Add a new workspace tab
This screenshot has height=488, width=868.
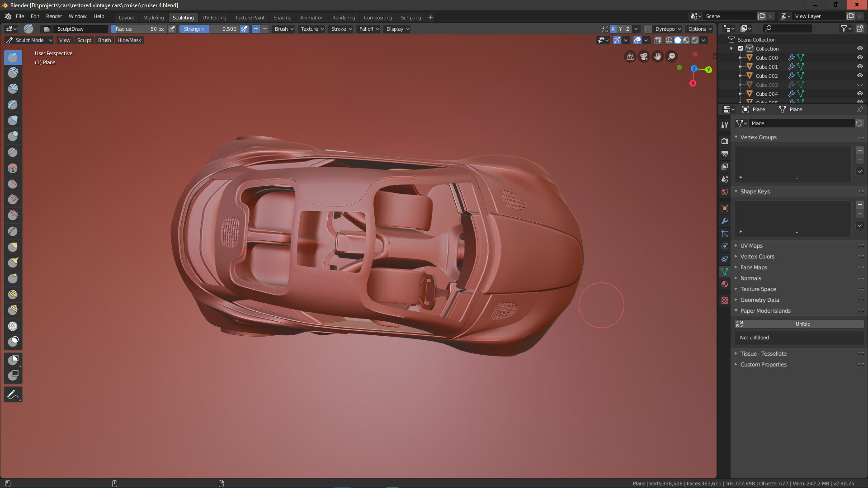(x=430, y=18)
